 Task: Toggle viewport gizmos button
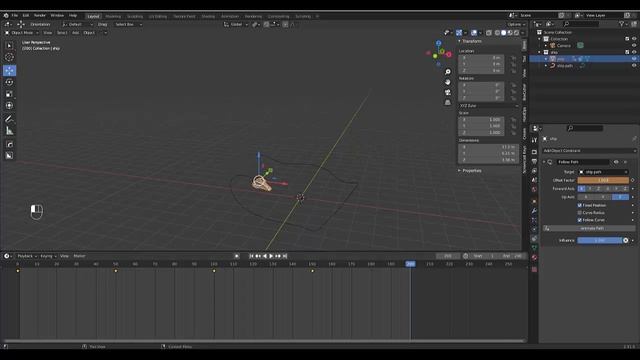[x=459, y=33]
